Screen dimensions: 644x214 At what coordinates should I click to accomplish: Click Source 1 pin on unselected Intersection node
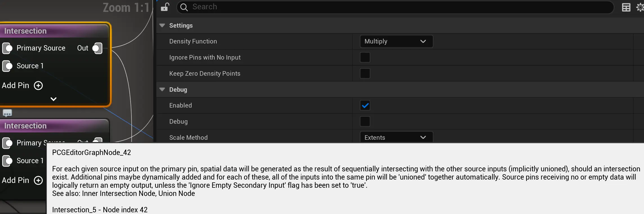point(8,161)
